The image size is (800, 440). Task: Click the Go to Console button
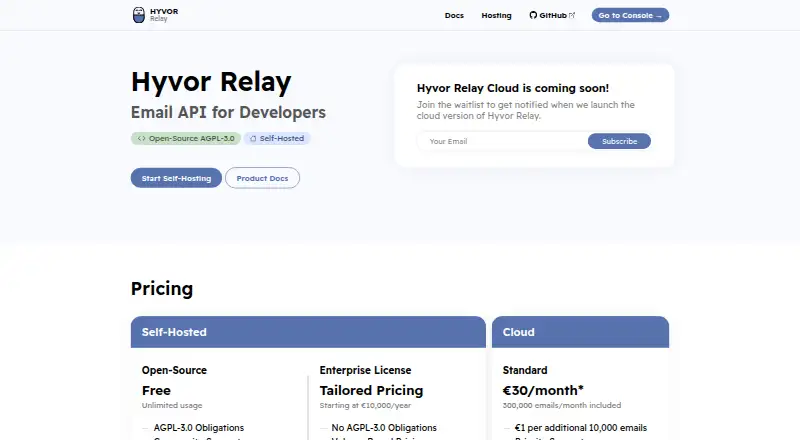tap(630, 15)
